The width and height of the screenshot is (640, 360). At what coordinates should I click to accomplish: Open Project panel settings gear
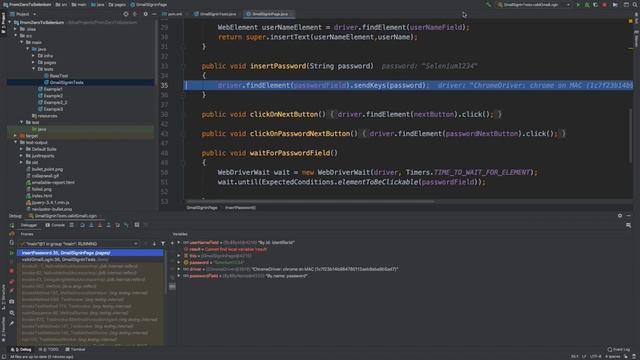tap(145, 14)
